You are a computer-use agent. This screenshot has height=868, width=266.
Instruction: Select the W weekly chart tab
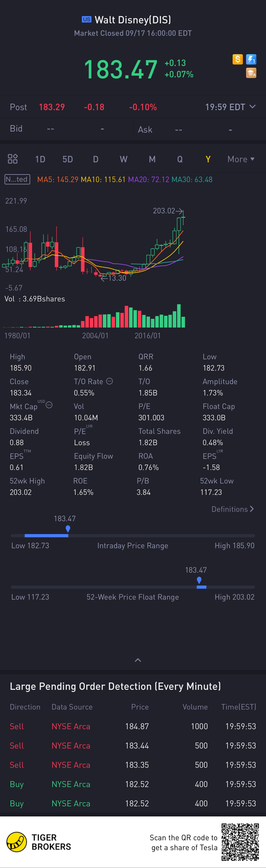(124, 159)
